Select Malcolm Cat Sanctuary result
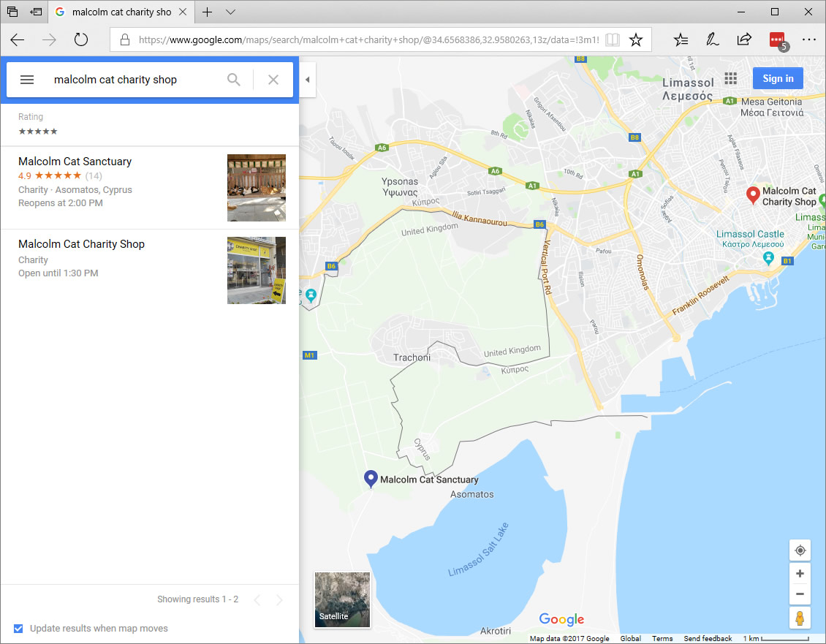The height and width of the screenshot is (644, 826). (75, 162)
